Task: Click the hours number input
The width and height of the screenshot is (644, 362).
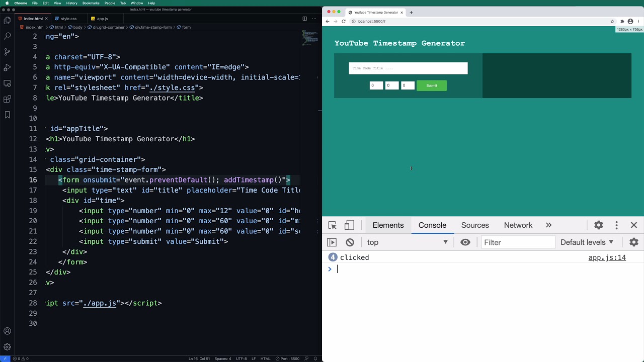Action: [376, 85]
